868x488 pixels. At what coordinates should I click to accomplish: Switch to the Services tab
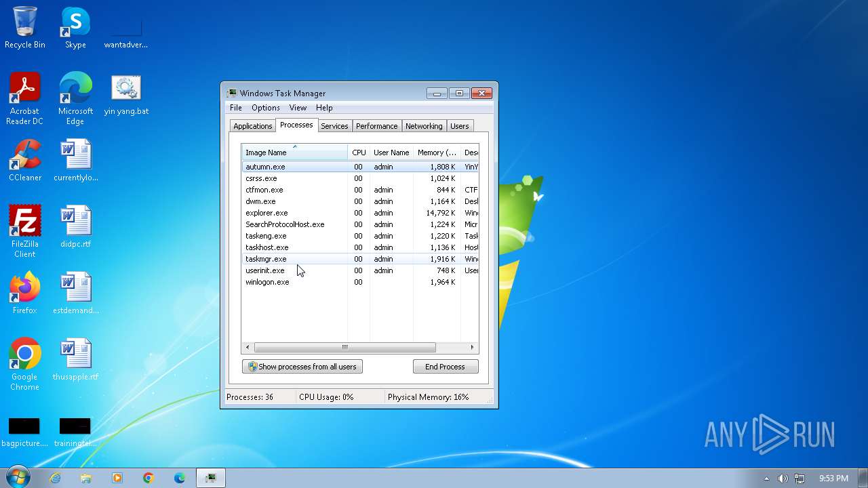tap(334, 126)
